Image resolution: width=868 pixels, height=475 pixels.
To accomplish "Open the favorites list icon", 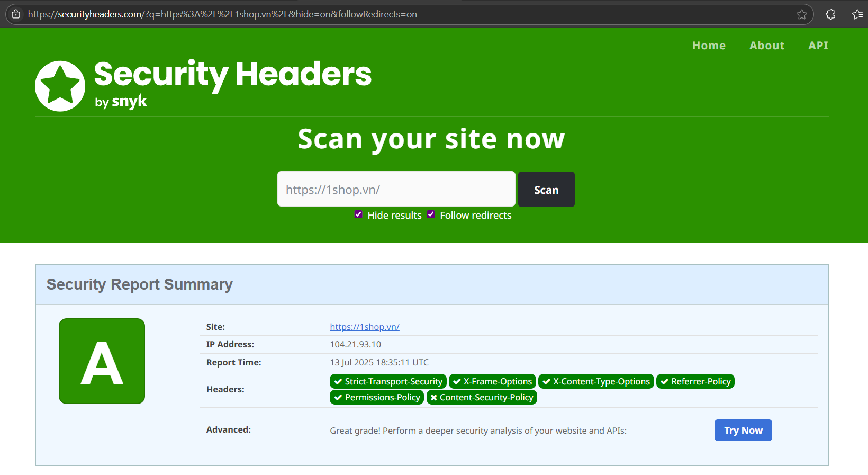I will [857, 14].
